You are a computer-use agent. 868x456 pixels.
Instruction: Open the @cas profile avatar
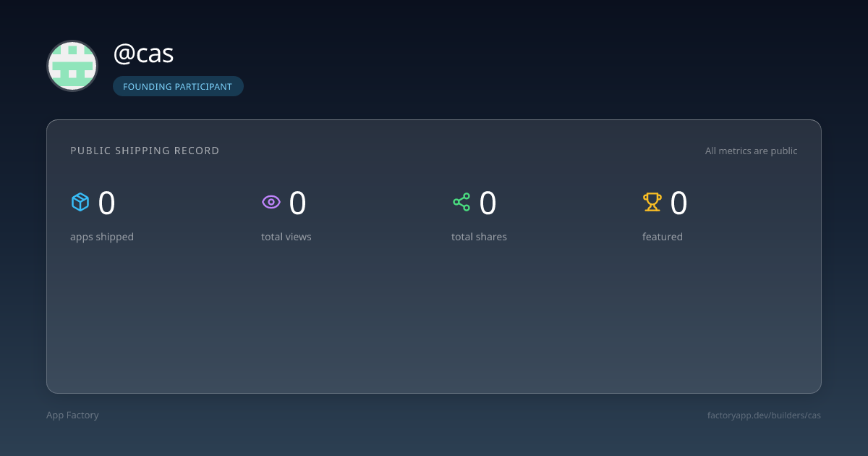[x=72, y=66]
